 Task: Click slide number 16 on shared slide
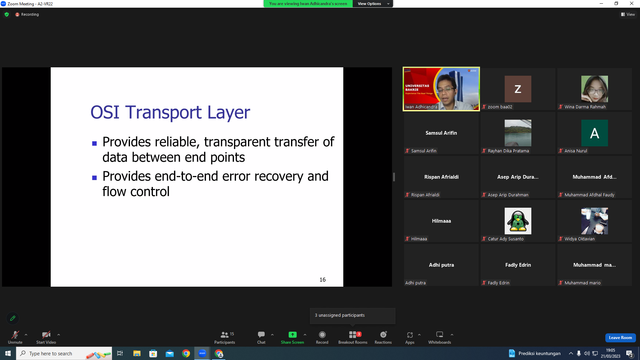322,280
